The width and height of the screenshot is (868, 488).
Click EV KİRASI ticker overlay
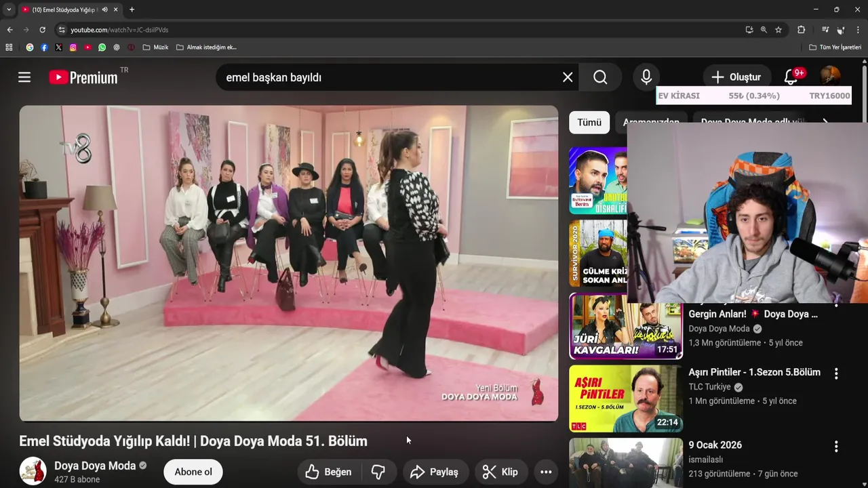pos(753,96)
